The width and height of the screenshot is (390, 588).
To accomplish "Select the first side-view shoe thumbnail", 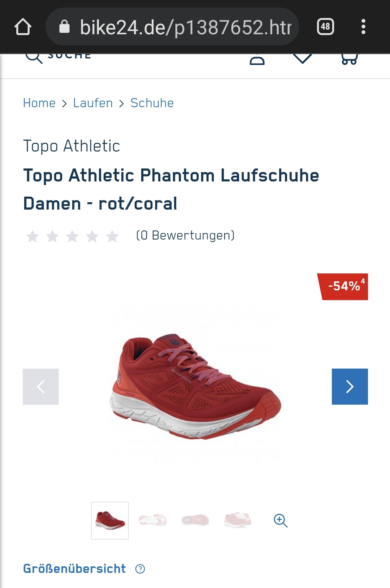I will pos(110,521).
